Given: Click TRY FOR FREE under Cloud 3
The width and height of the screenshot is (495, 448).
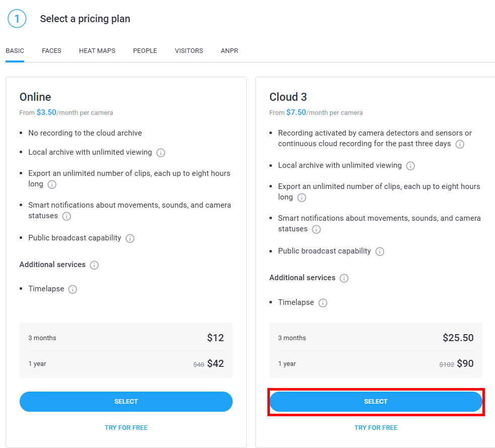Looking at the screenshot, I should click(376, 427).
